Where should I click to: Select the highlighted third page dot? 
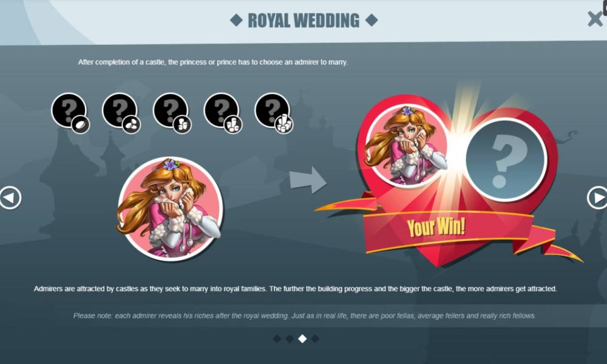pyautogui.click(x=302, y=339)
